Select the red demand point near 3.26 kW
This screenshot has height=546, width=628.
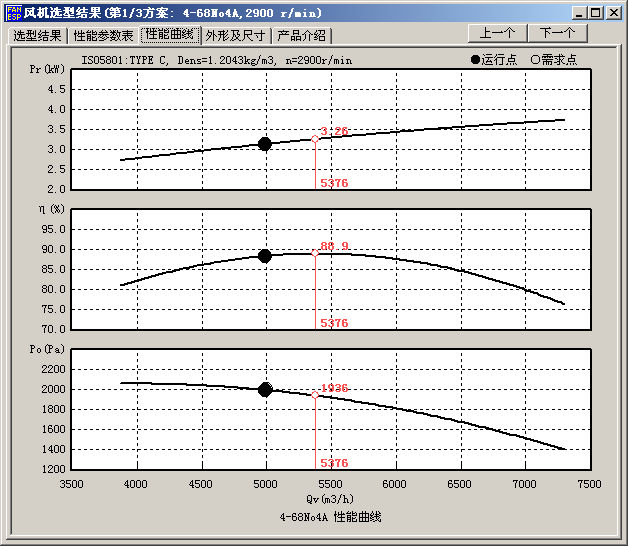(x=315, y=139)
